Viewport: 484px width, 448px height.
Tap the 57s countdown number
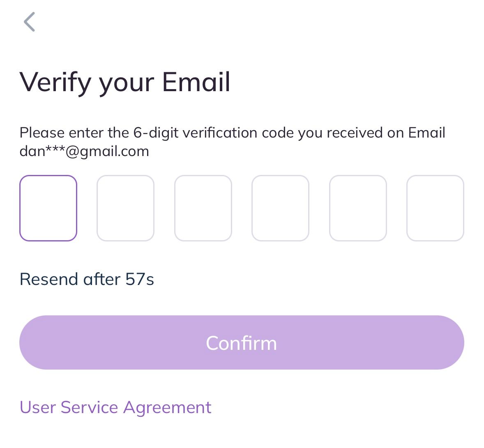click(x=139, y=279)
